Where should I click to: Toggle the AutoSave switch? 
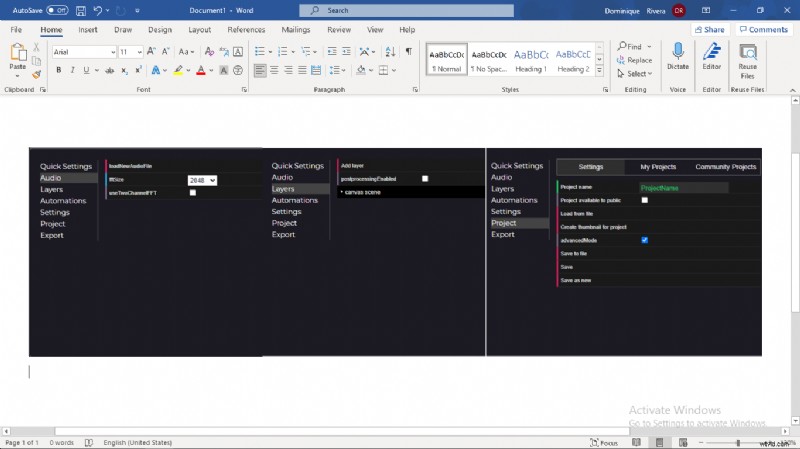[x=57, y=10]
